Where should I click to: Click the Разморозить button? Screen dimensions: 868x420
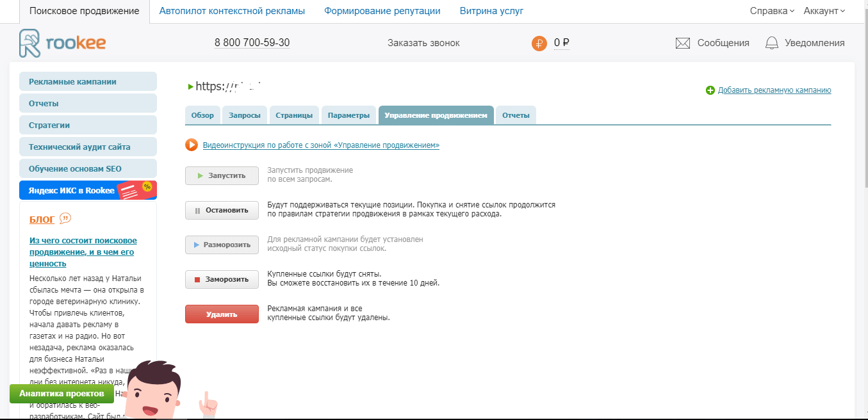click(222, 245)
